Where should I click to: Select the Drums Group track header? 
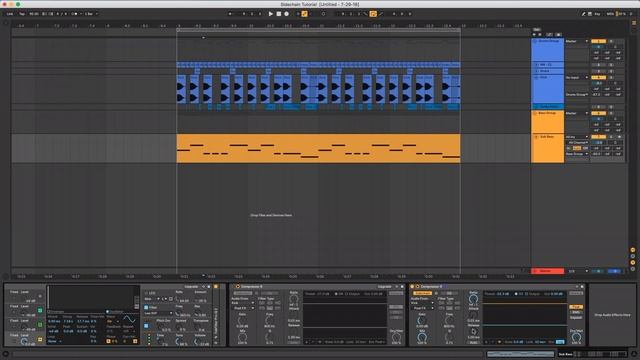coord(548,49)
